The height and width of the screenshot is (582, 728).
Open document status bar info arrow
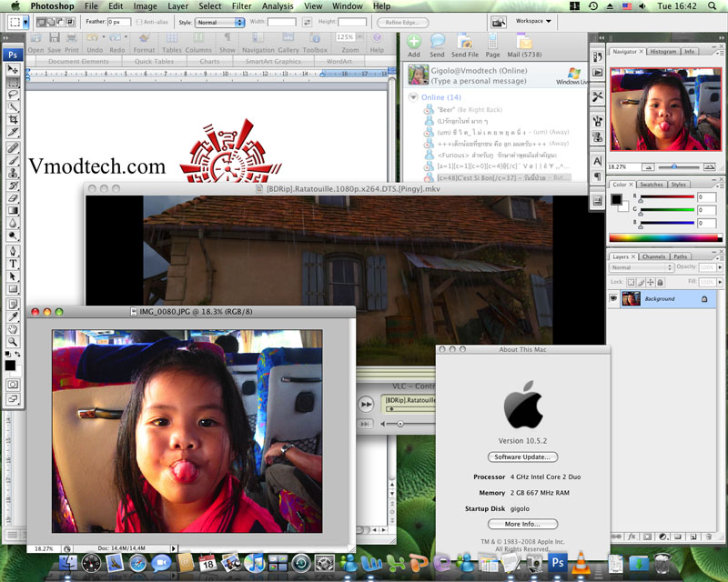pyautogui.click(x=174, y=548)
